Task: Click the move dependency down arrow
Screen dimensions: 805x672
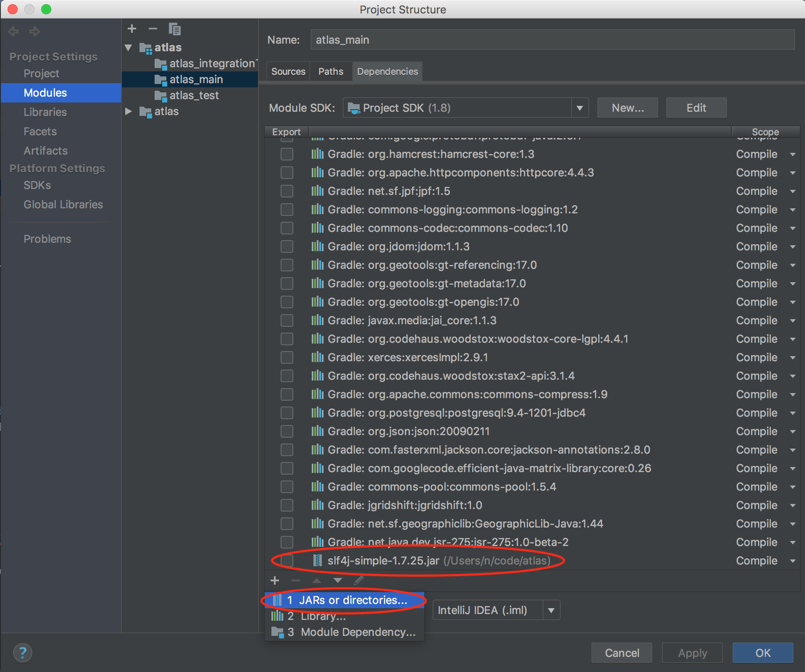Action: pyautogui.click(x=337, y=580)
